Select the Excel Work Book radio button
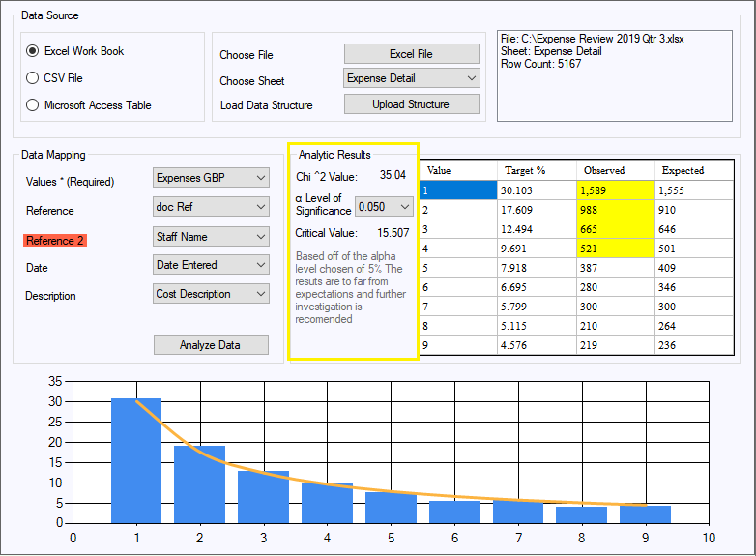This screenshot has height=556, width=756. click(x=34, y=51)
